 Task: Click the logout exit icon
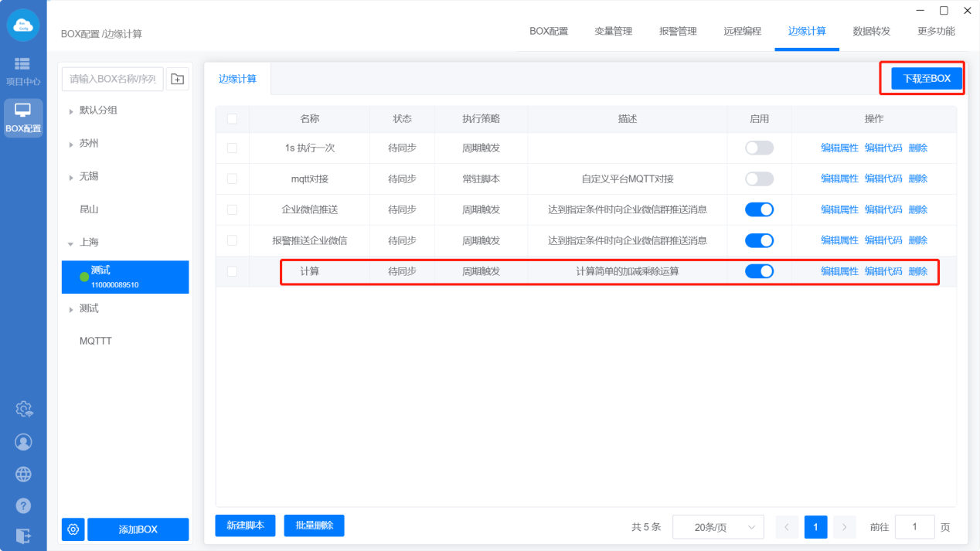click(24, 536)
